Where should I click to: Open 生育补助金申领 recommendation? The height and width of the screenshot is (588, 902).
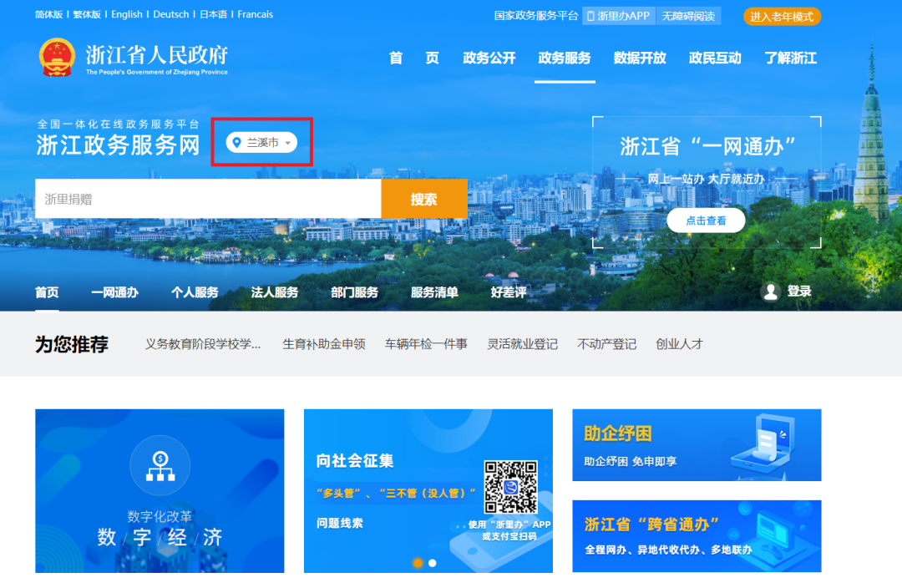coord(324,344)
